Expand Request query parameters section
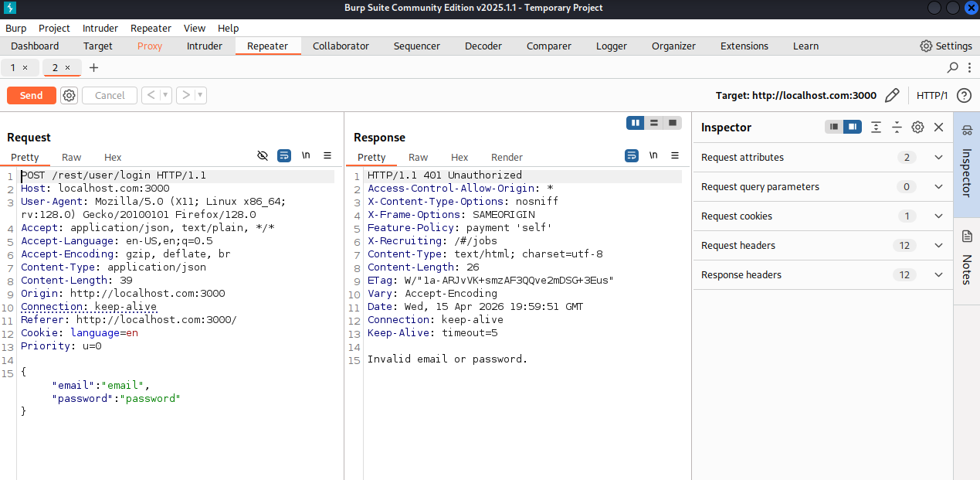This screenshot has width=980, height=480. click(938, 186)
